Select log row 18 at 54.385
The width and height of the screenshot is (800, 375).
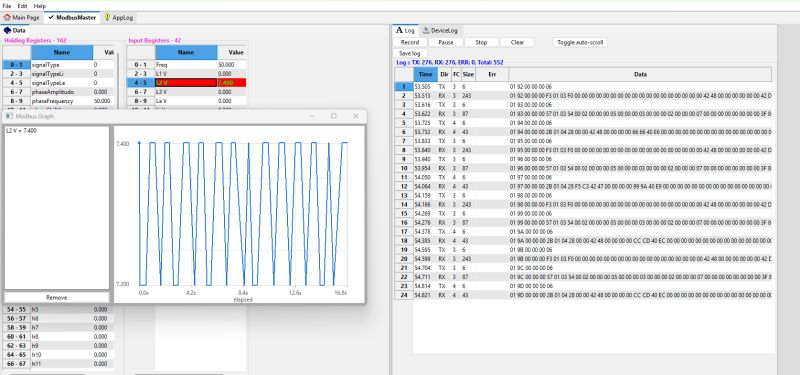click(x=583, y=240)
